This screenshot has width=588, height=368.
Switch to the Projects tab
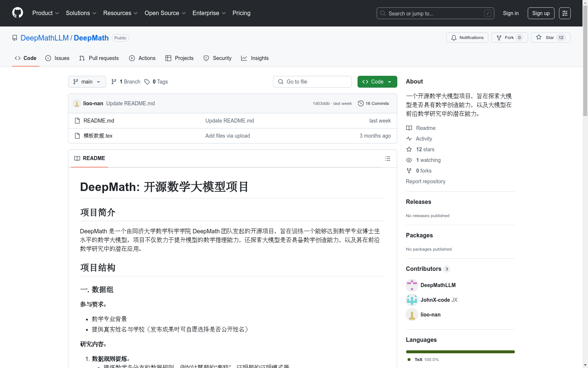[x=179, y=58]
